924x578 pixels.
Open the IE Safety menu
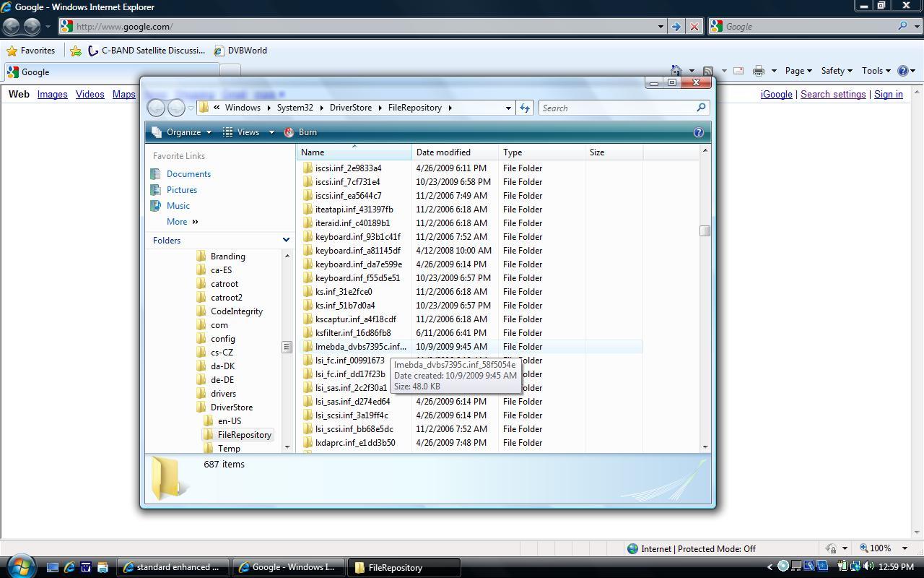tap(835, 71)
